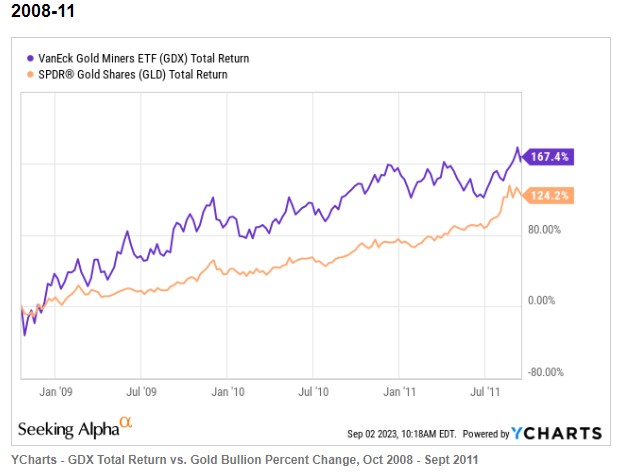Click the Jan '11 axis label
The height and width of the screenshot is (472, 619).
tap(400, 392)
